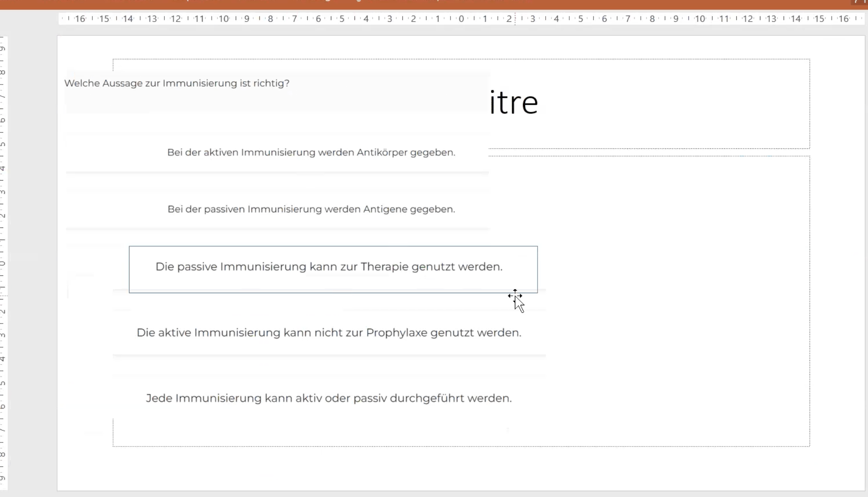
Task: Click the 16 mark at right end of horizontal ruler
Action: click(x=843, y=19)
